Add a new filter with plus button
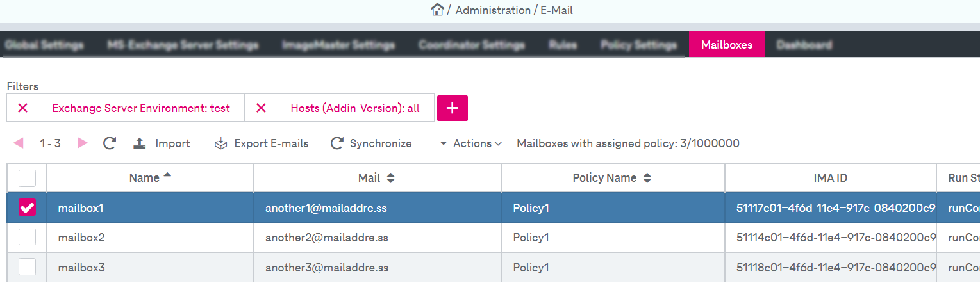 click(453, 108)
